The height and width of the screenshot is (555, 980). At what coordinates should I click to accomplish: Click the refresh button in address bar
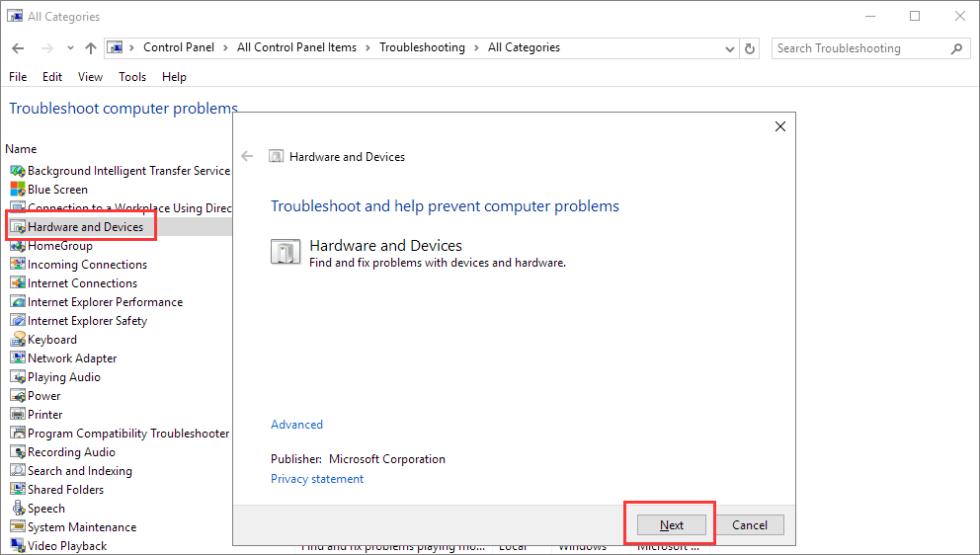point(751,48)
